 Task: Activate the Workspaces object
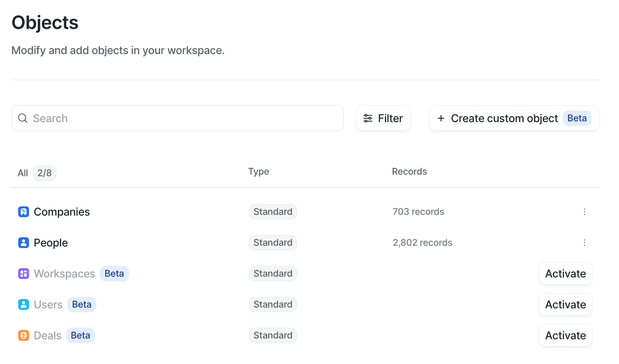(565, 274)
